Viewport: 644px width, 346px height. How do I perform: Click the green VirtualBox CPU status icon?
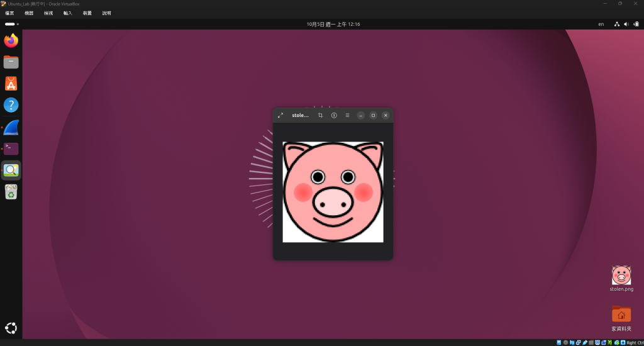tap(610, 342)
